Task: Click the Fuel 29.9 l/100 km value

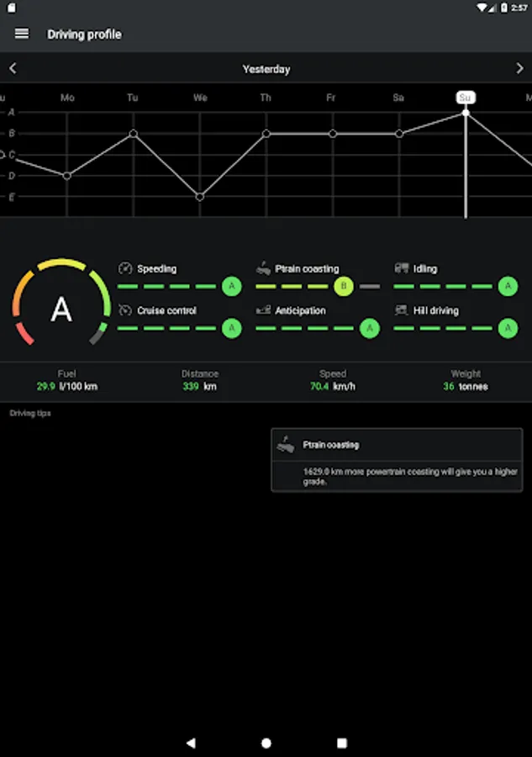Action: (67, 386)
